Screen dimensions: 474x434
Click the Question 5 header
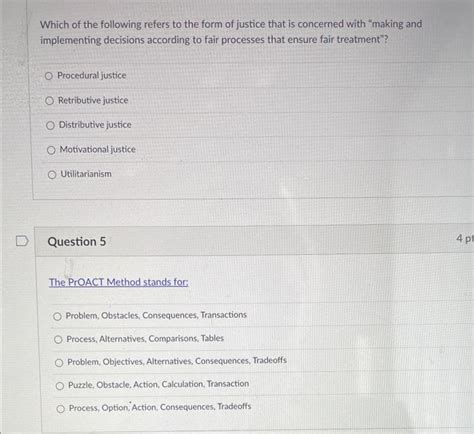tap(77, 242)
